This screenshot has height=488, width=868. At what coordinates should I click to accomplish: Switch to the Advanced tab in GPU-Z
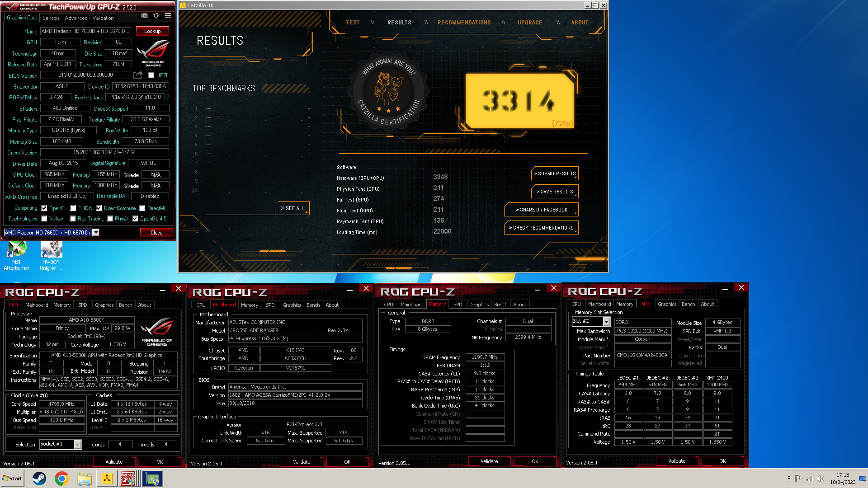click(x=76, y=18)
